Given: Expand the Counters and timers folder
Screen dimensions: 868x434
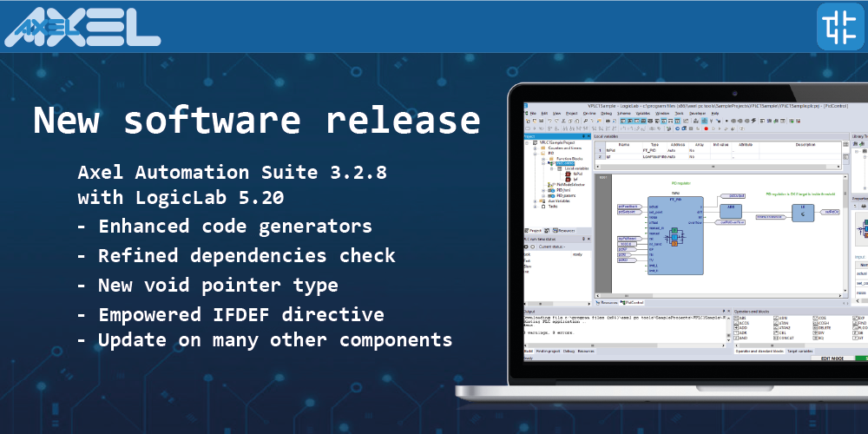Looking at the screenshot, I should (536, 148).
